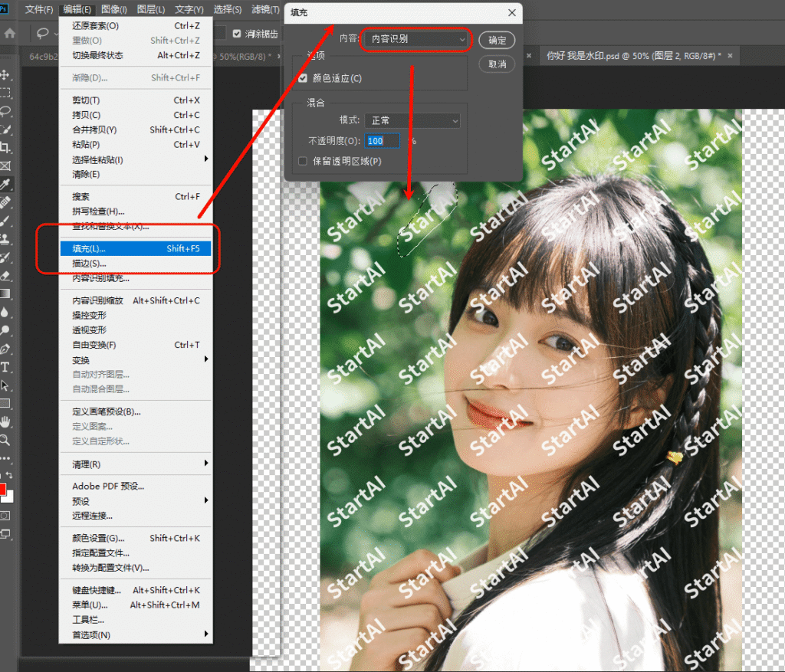Select the Move tool

point(5,74)
